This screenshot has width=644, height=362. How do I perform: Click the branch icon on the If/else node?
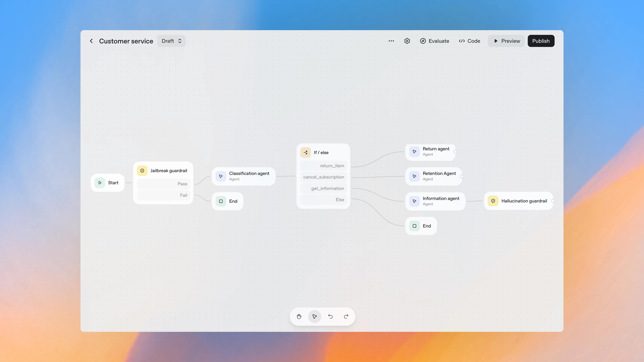tap(305, 152)
